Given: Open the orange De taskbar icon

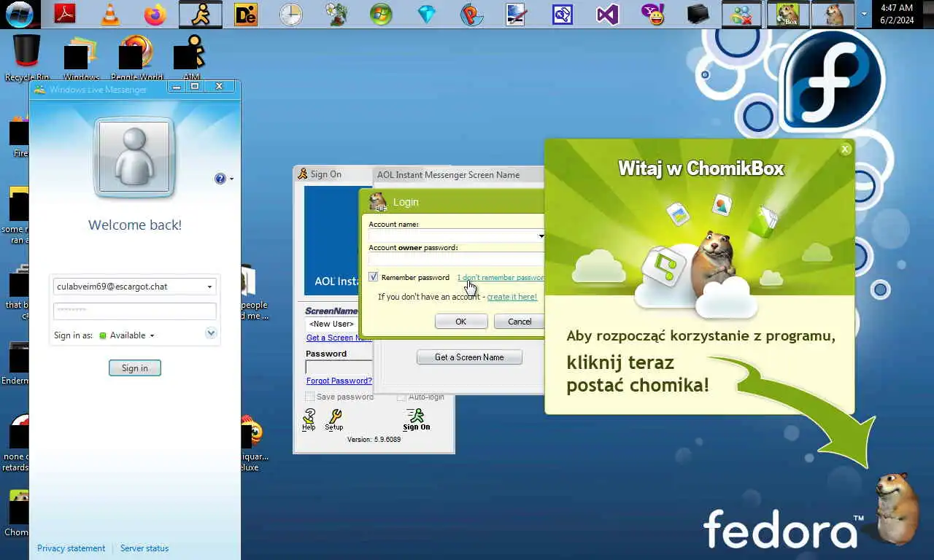Looking at the screenshot, I should pos(246,14).
